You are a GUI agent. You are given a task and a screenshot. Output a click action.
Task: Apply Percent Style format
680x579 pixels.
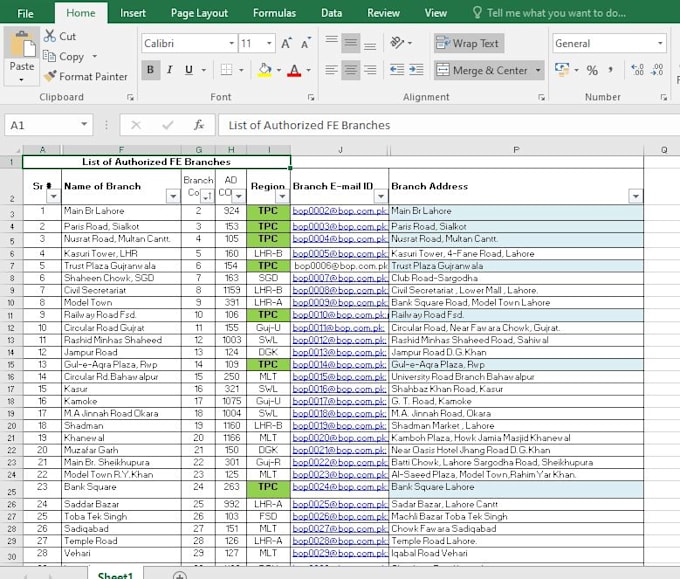(592, 70)
